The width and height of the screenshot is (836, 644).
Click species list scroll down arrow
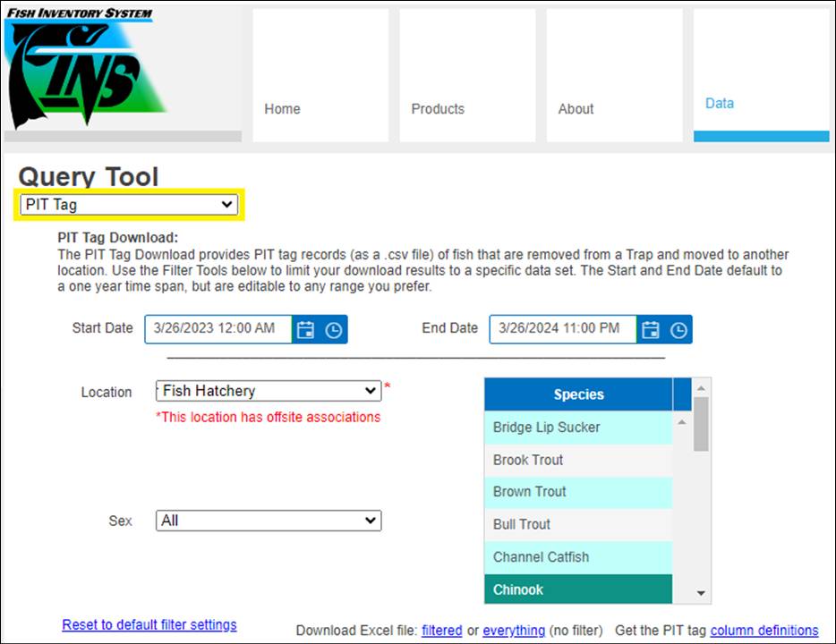point(702,593)
